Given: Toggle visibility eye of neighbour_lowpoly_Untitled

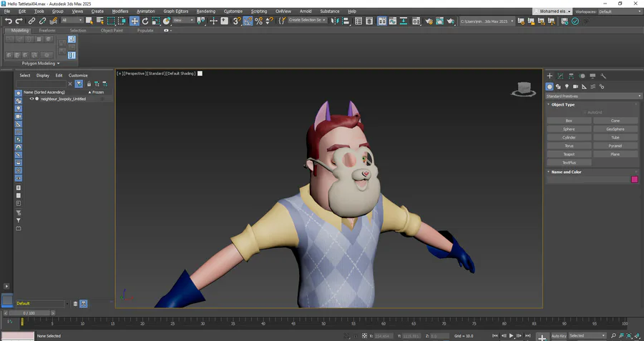Looking at the screenshot, I should (31, 99).
